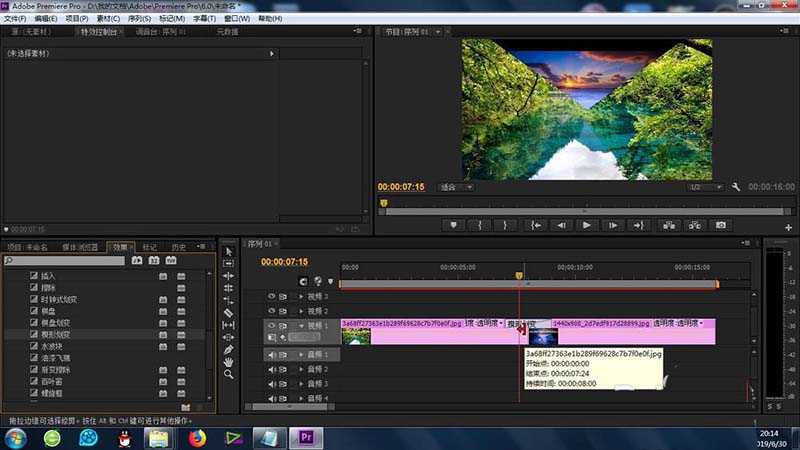This screenshot has height=450, width=800.
Task: Switch to the 历史 tab
Action: coord(179,247)
